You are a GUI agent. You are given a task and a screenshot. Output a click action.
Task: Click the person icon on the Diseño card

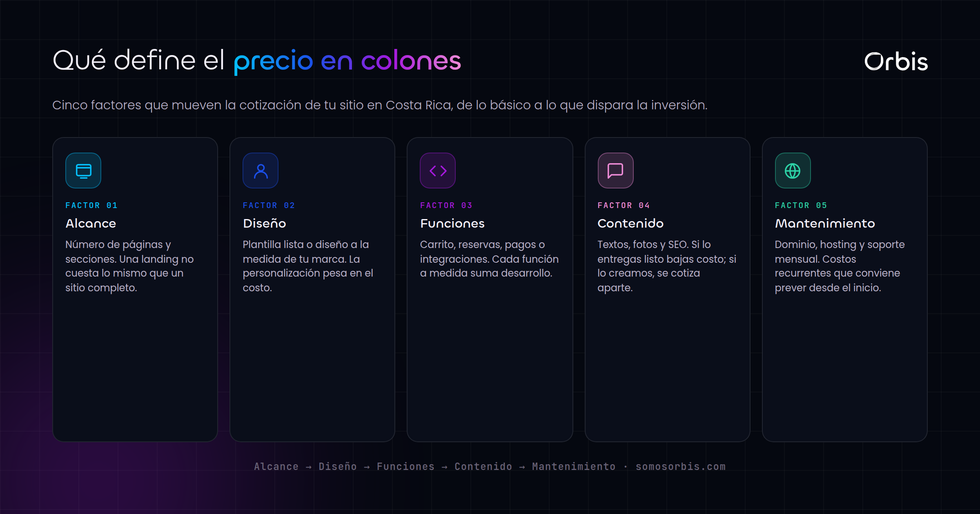click(x=261, y=171)
